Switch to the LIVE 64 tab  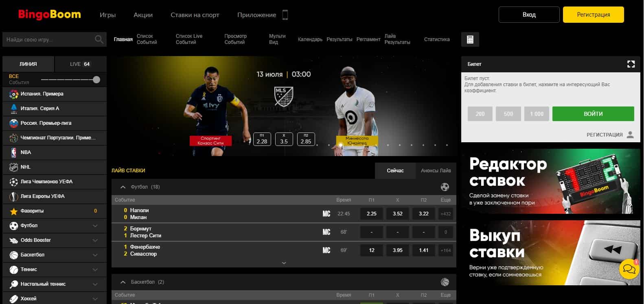(x=81, y=64)
